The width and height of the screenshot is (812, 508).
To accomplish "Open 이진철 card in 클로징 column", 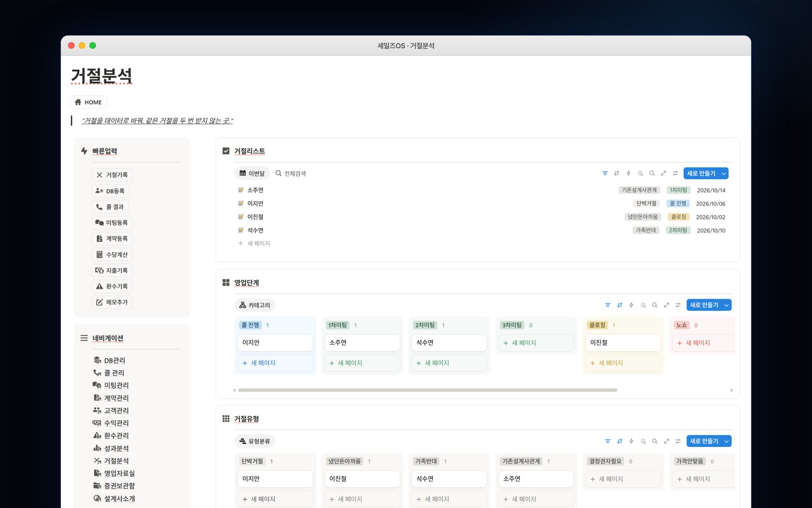I will (623, 342).
